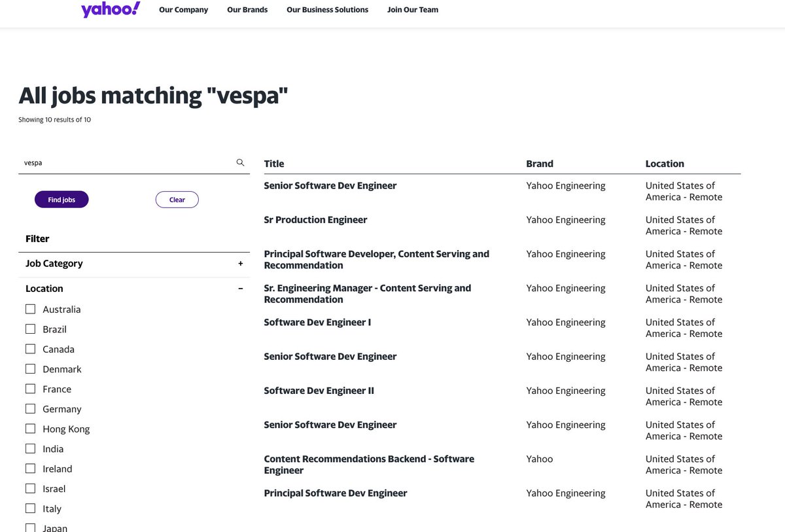Check the India location checkbox
The width and height of the screenshot is (785, 532).
(30, 449)
